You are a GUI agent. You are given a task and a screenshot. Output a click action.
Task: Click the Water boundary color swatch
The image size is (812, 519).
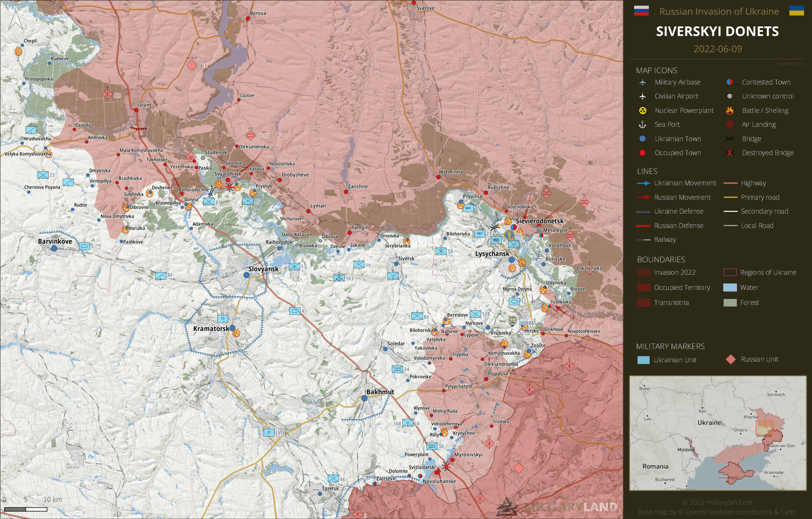point(730,288)
